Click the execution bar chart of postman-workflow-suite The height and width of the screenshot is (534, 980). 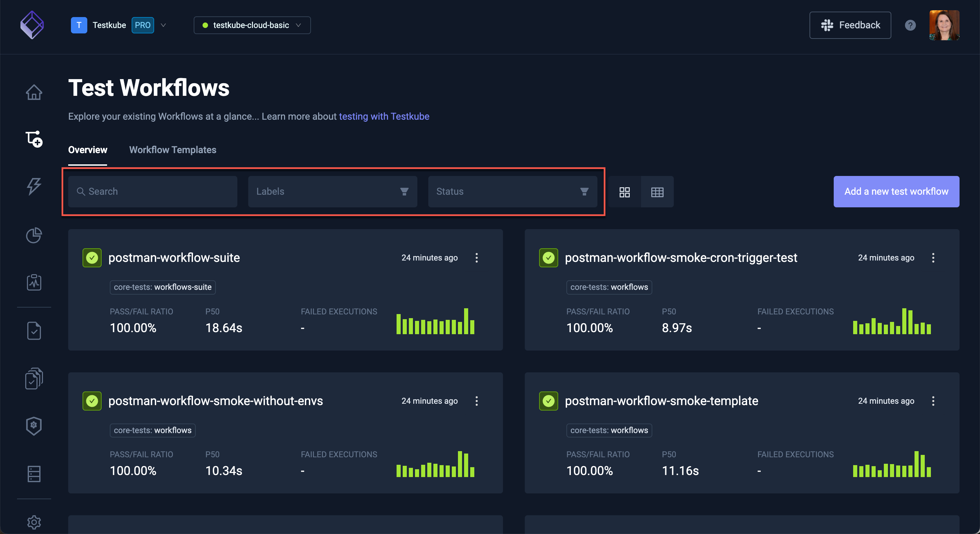(x=435, y=321)
